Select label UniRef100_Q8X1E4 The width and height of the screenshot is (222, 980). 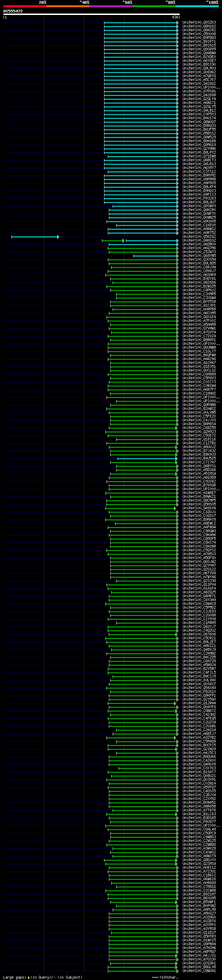coord(199,317)
